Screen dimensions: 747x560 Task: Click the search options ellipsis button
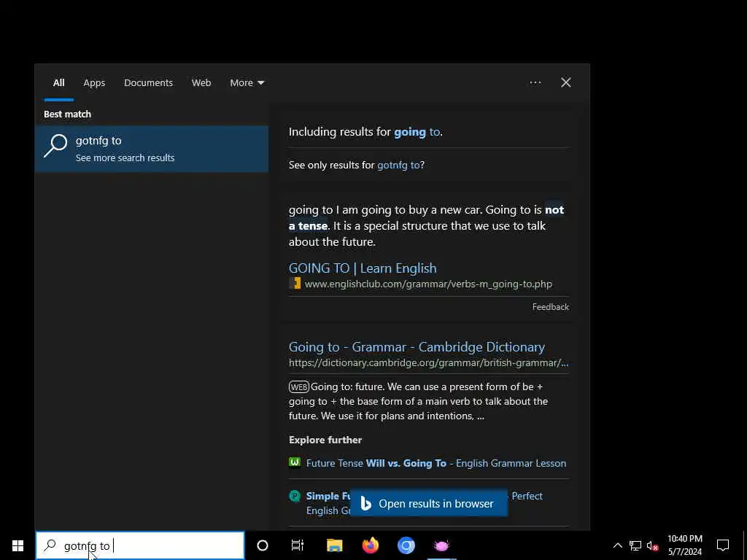click(x=535, y=83)
